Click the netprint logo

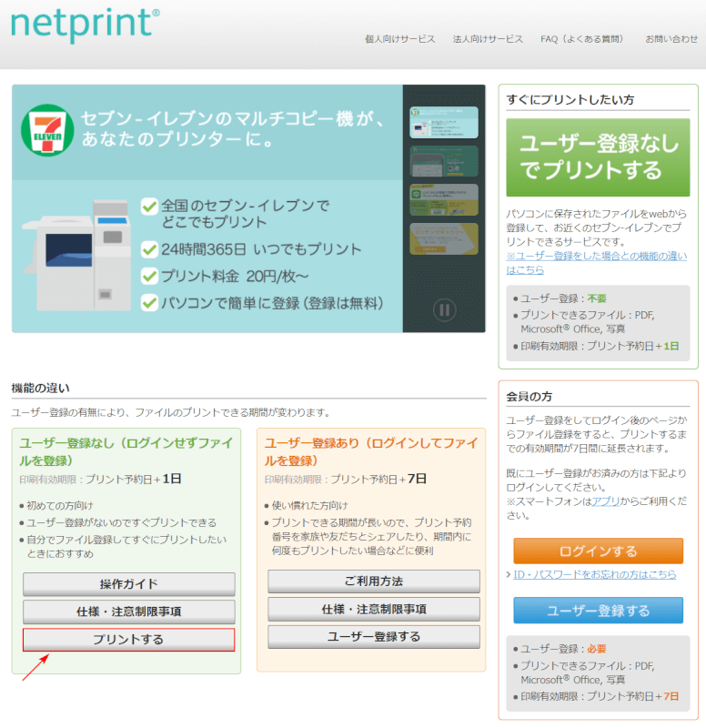(85, 25)
